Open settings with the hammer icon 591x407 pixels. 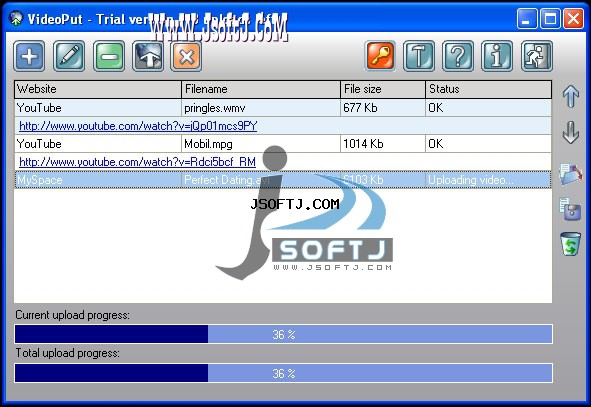[419, 57]
